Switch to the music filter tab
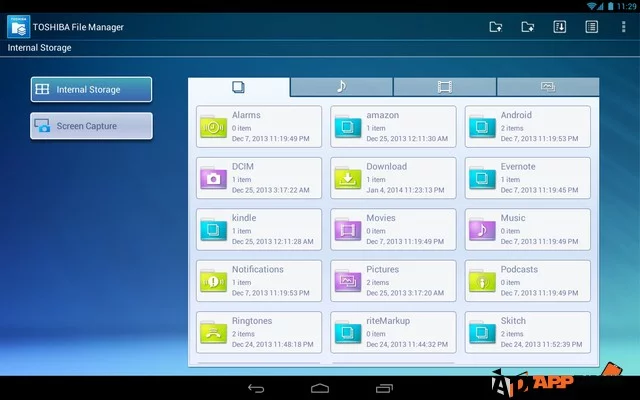Image resolution: width=640 pixels, height=400 pixels. point(342,87)
